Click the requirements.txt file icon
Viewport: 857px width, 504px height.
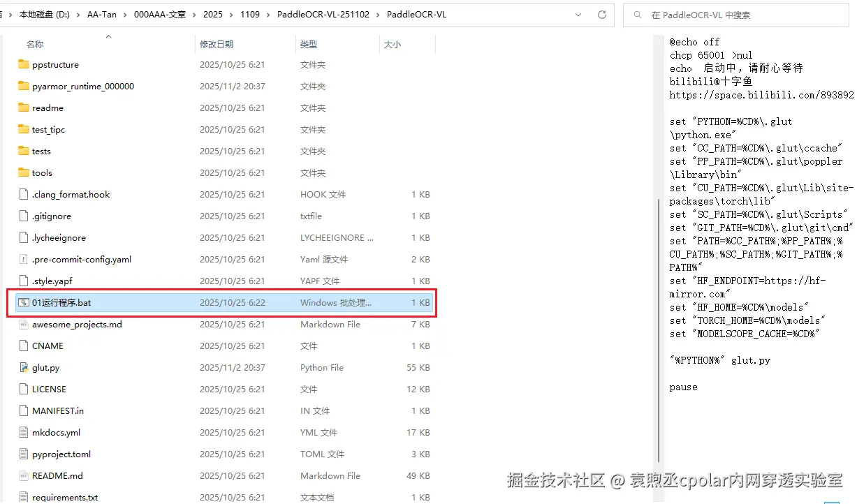click(24, 498)
